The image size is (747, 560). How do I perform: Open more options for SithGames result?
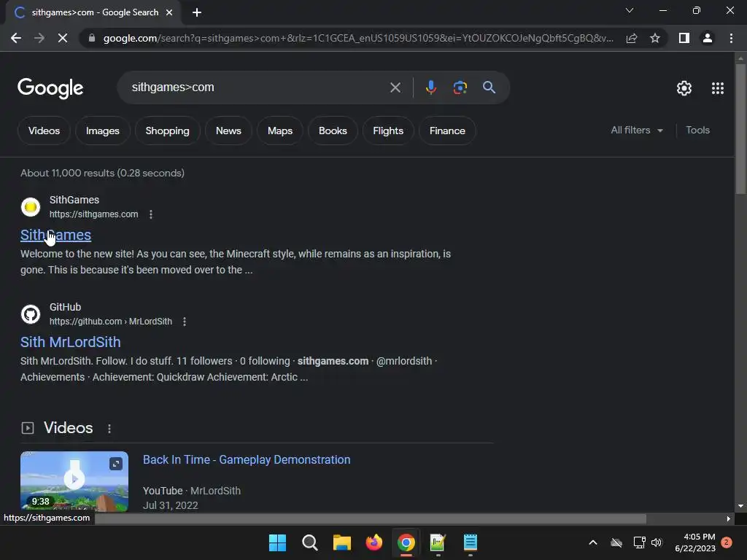150,214
